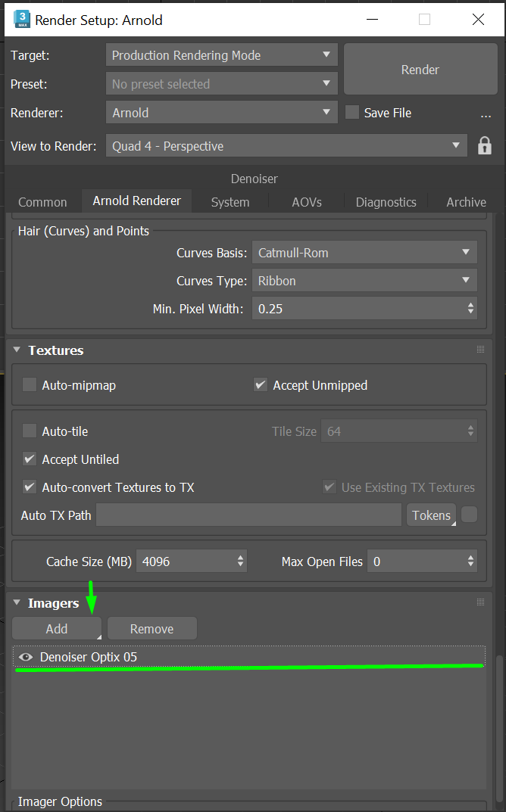Enable the Auto-mipmap checkbox
This screenshot has width=506, height=812.
[29, 384]
